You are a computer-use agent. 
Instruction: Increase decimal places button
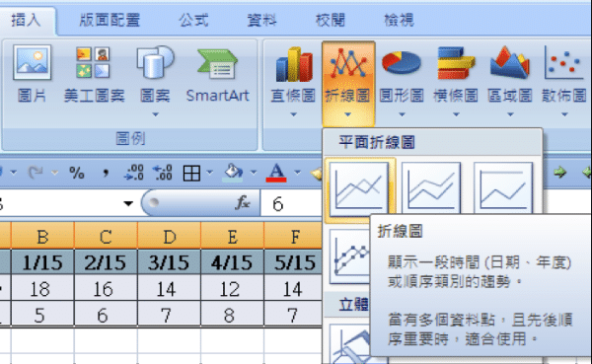[134, 173]
